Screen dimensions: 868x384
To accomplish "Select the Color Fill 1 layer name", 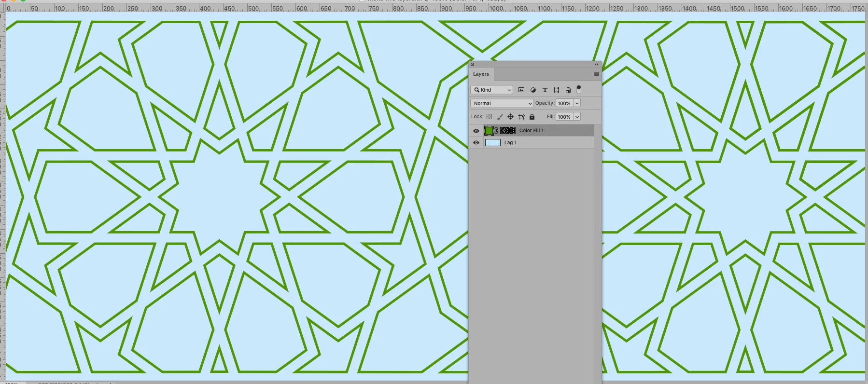I will point(531,131).
